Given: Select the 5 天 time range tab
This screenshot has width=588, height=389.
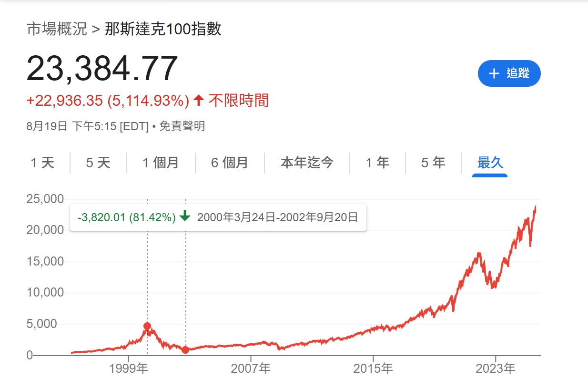Looking at the screenshot, I should 98,163.
